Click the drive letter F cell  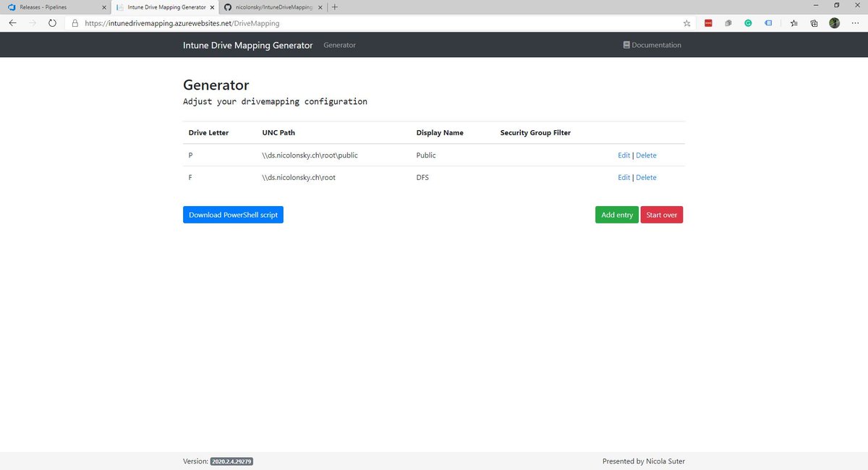(x=191, y=177)
